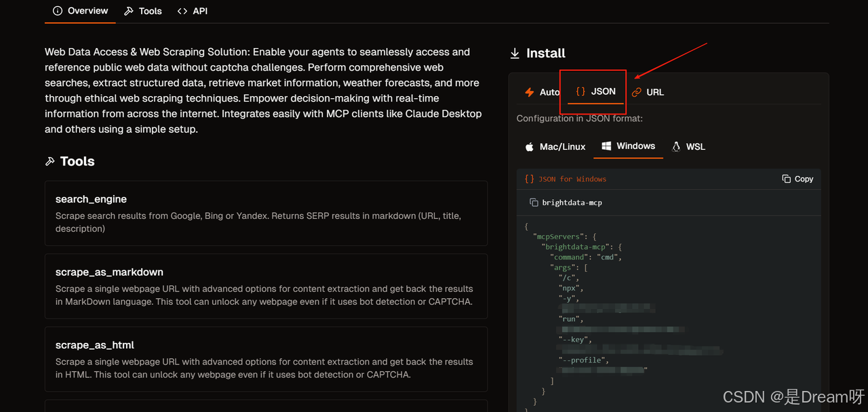Open the scrape_as_markdown tool card

(266, 286)
